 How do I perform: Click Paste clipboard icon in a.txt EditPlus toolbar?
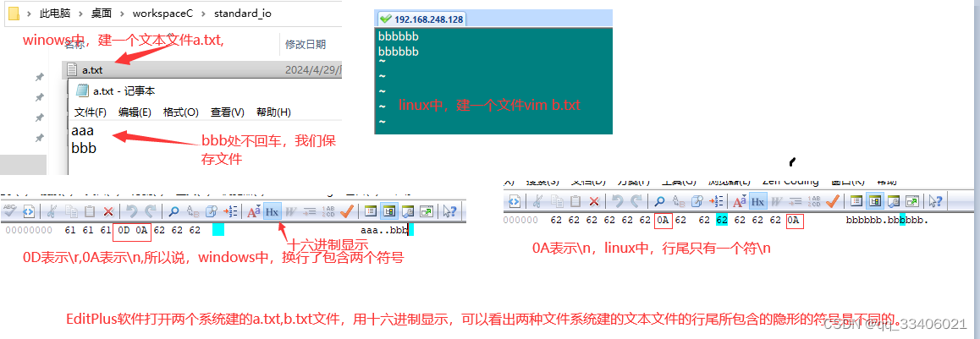coord(90,211)
